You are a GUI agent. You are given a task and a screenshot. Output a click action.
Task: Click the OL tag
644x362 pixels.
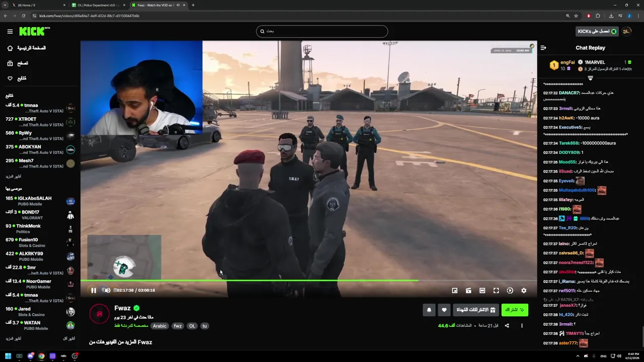pos(192,326)
